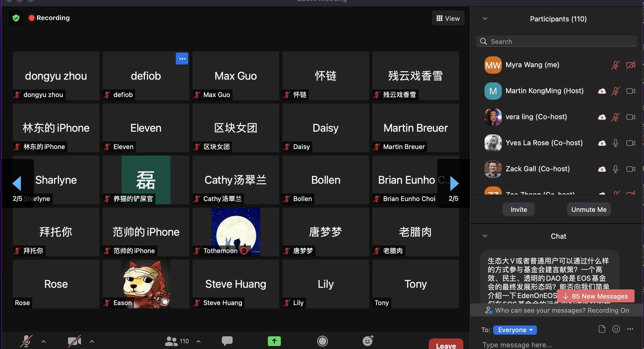Open the Everyone recipient dropdown
Screen dimensions: 644x349
515,330
